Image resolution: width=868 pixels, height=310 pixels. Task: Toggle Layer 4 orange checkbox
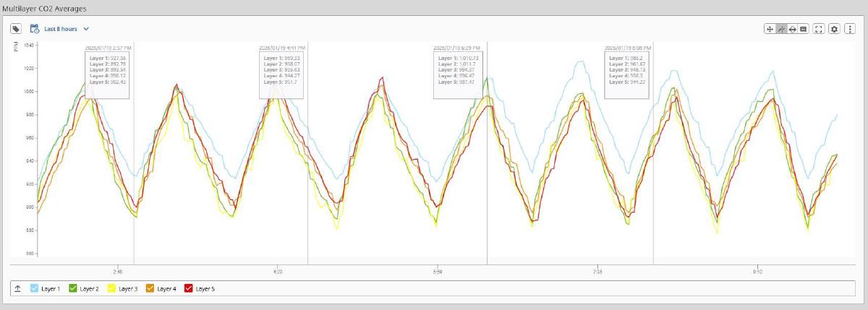click(x=150, y=288)
